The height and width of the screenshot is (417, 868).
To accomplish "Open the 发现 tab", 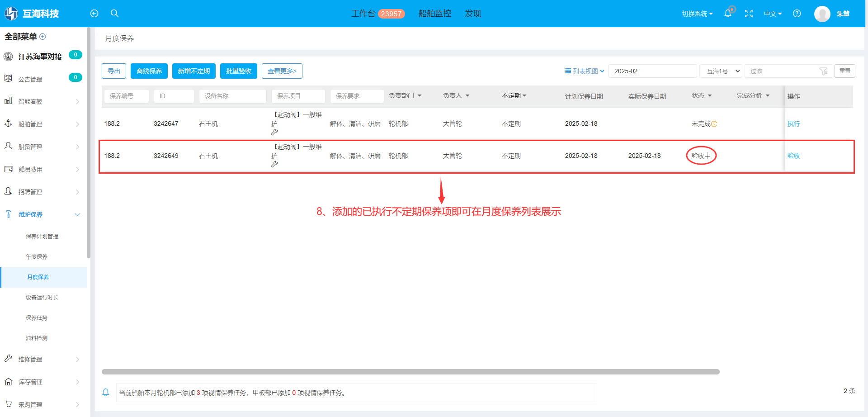I will 473,14.
